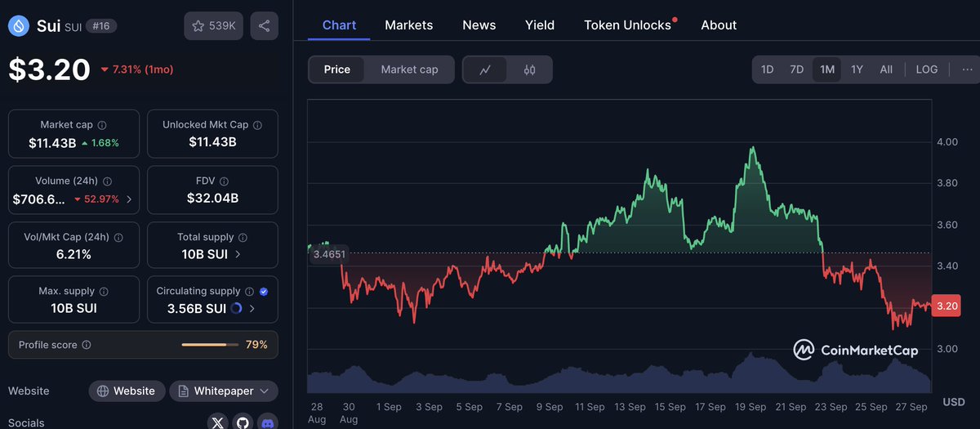The image size is (980, 429).
Task: Open more chart options ellipsis menu
Action: tap(968, 69)
